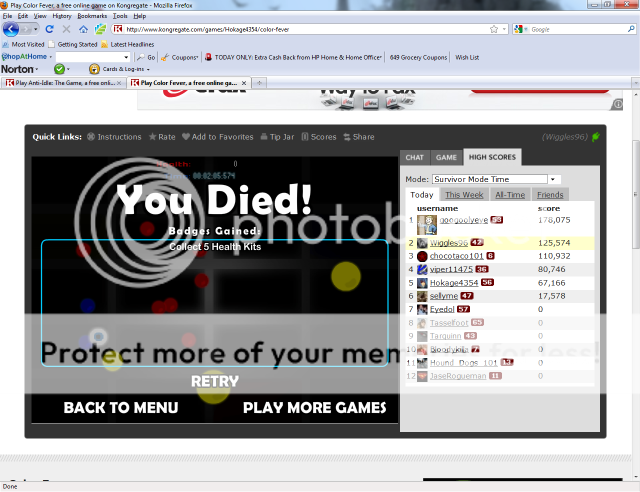Open the Tools menu
The image size is (640, 492).
(120, 16)
